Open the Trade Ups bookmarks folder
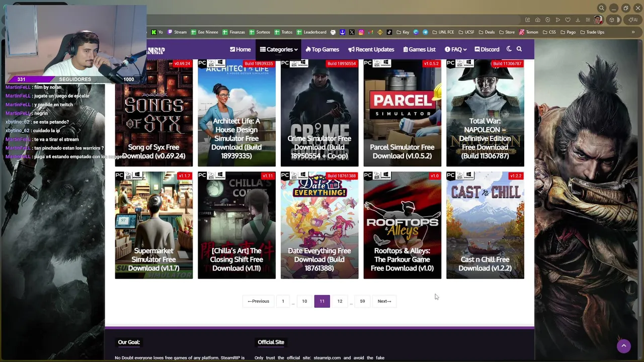Screen dimensions: 644x362 (592, 32)
